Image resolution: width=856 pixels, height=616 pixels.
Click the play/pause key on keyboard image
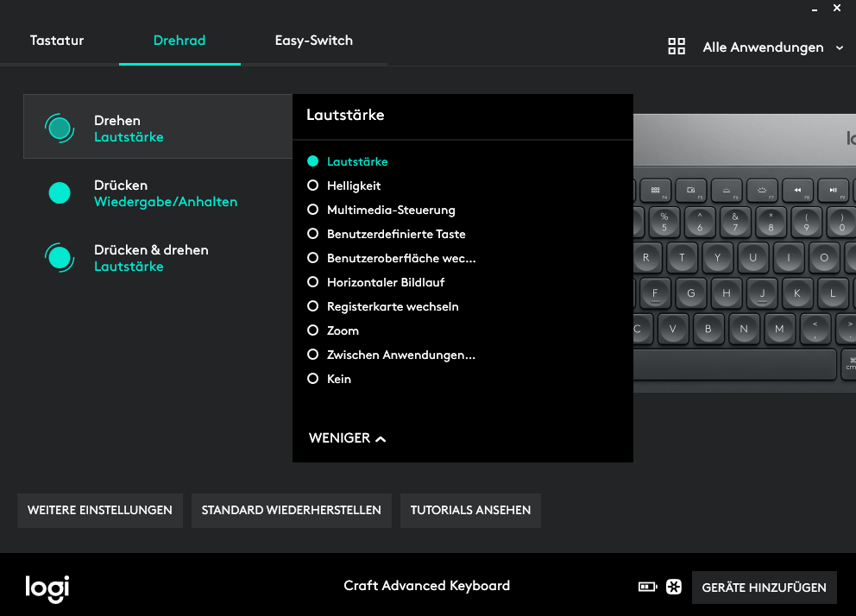coord(833,190)
